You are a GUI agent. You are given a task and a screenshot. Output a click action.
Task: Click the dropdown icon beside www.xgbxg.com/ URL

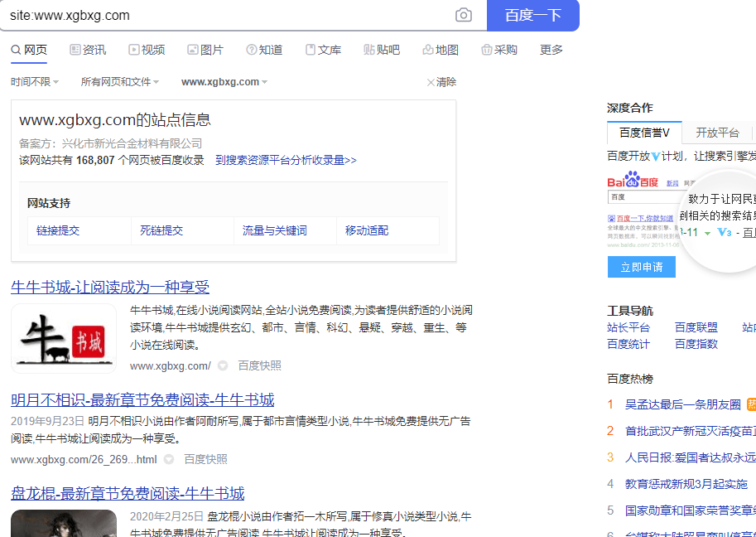pyautogui.click(x=223, y=365)
